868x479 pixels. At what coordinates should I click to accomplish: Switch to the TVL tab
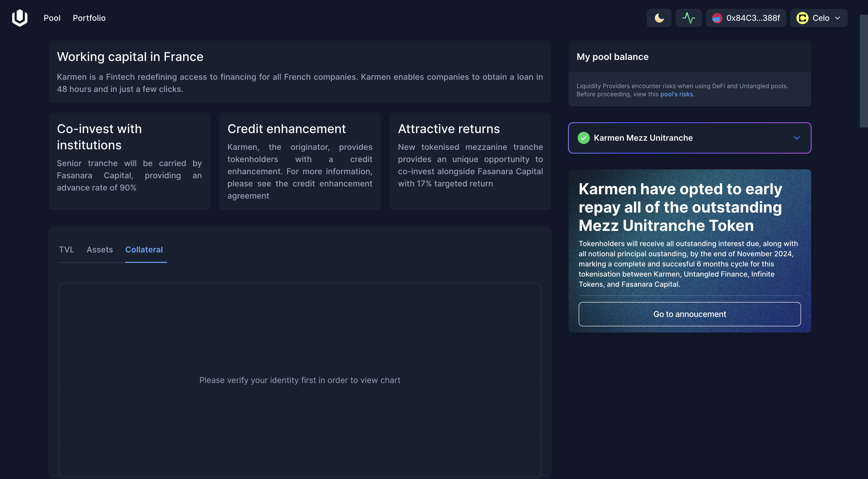(x=66, y=249)
